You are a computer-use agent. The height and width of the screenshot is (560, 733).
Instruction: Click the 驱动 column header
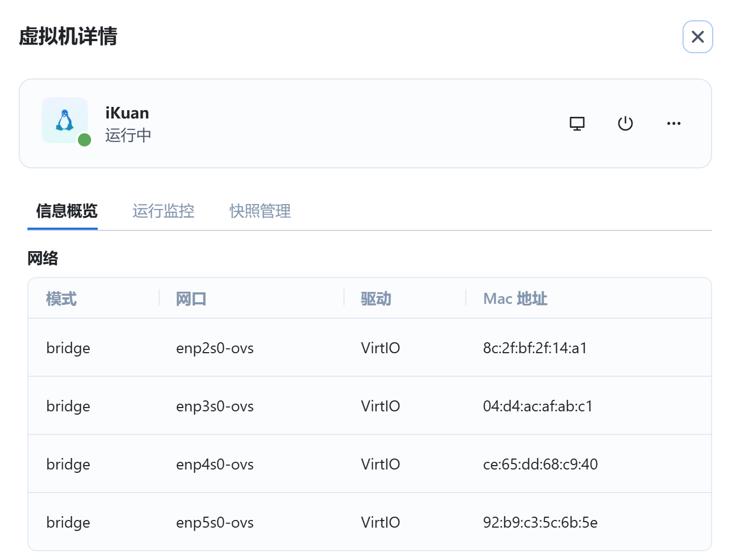point(376,299)
